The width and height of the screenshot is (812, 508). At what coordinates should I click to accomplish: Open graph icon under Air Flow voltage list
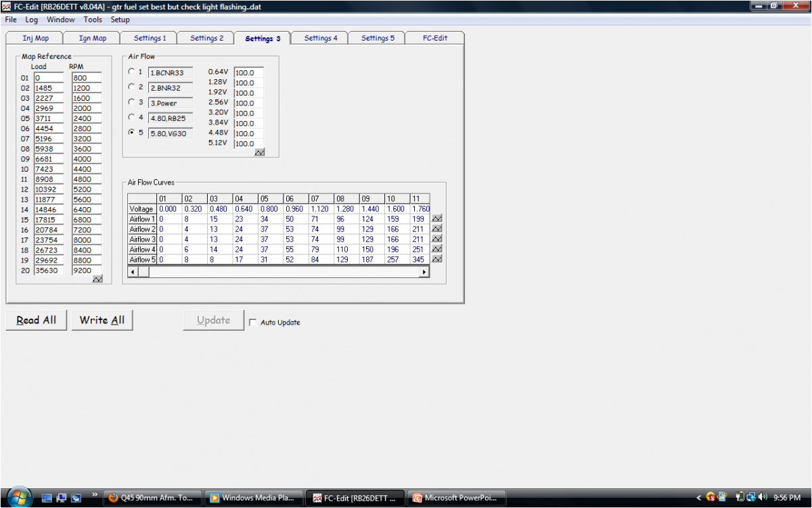click(x=259, y=153)
